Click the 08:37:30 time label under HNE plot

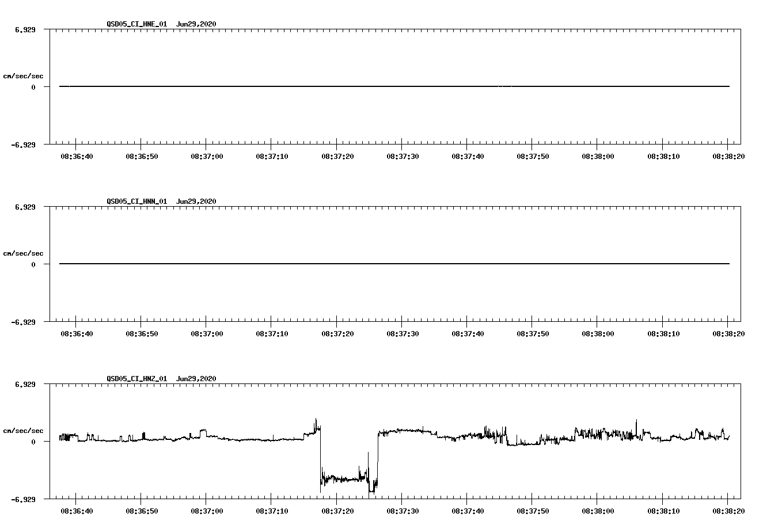click(x=403, y=157)
